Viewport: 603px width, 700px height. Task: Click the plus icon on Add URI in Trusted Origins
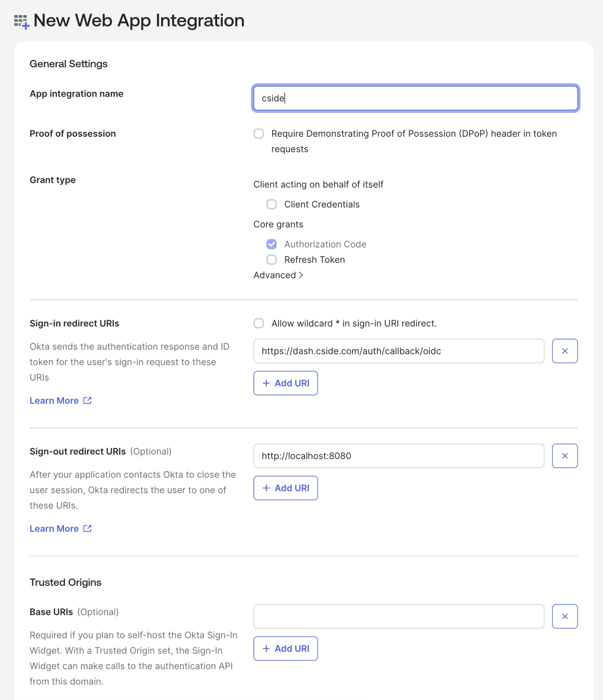(x=265, y=648)
